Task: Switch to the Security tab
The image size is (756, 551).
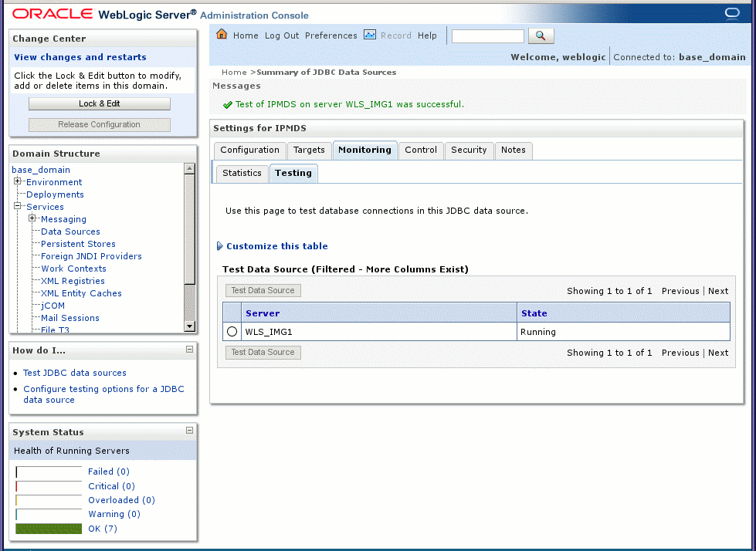Action: coord(469,150)
